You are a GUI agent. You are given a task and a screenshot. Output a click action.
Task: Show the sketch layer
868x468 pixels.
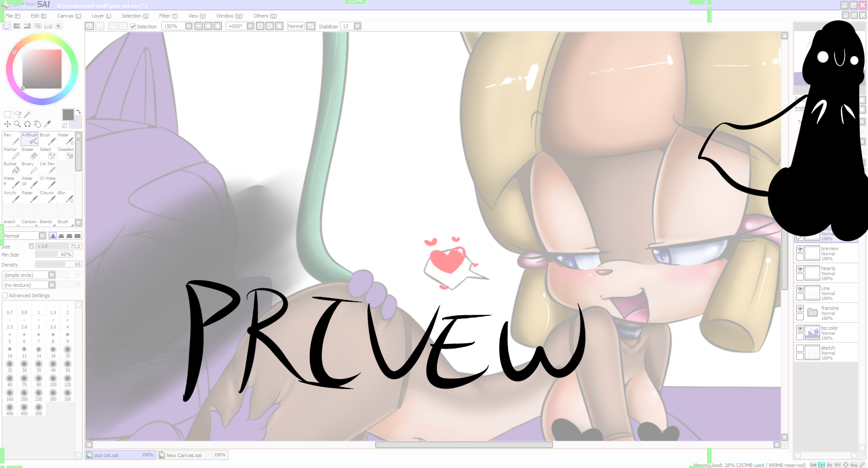(x=800, y=348)
